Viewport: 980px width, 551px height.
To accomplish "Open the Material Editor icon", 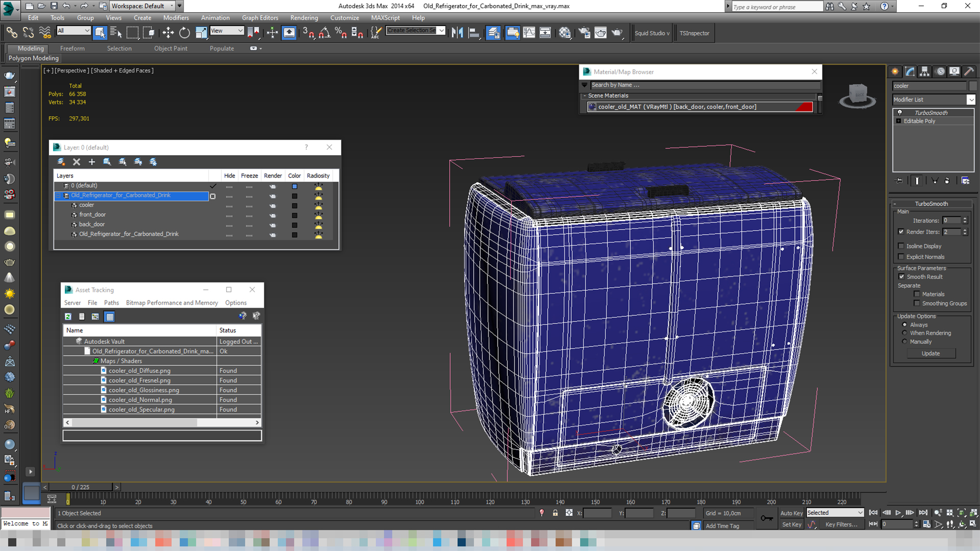I will point(565,33).
